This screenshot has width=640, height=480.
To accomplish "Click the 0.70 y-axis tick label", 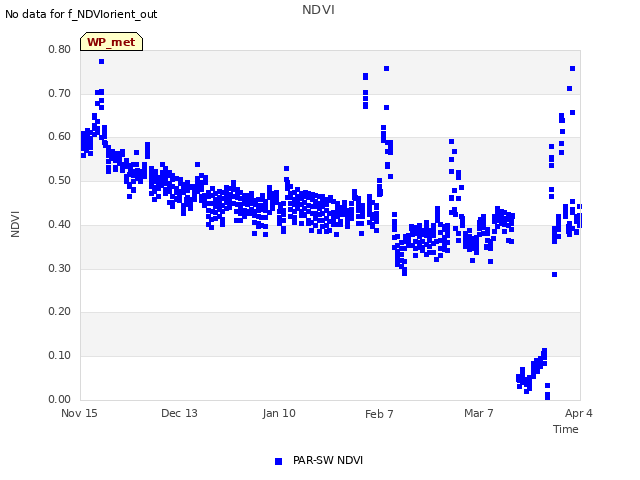I will point(60,93).
